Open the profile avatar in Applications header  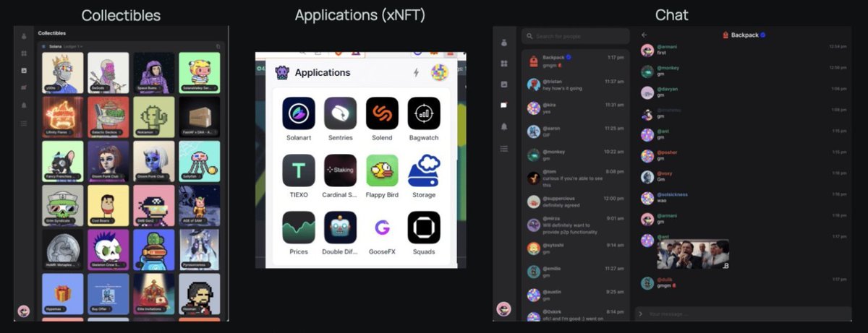coord(439,72)
